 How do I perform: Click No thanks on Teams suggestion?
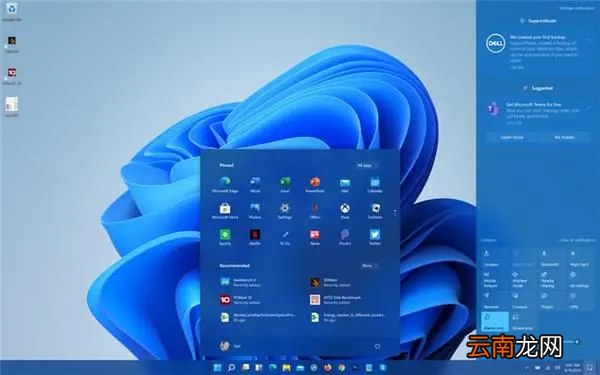[564, 137]
